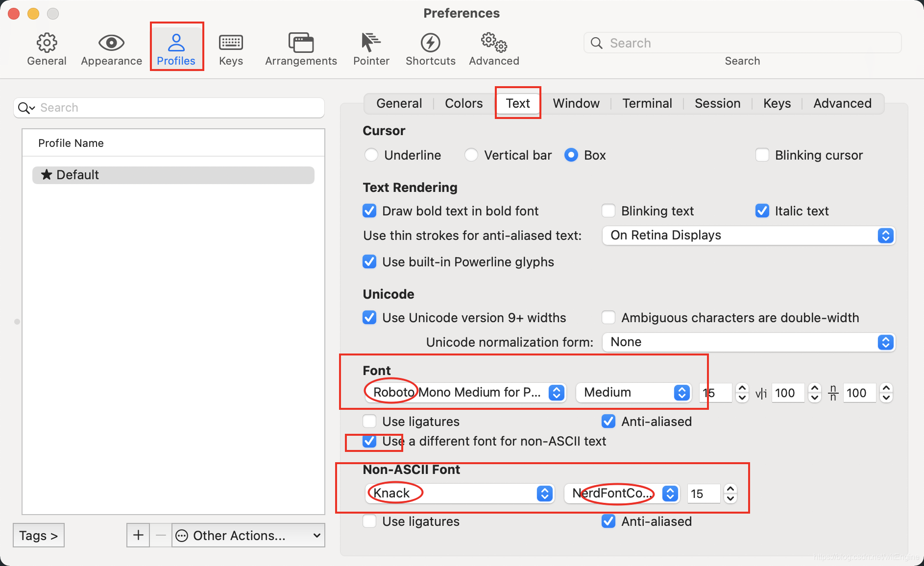Remove profile with minus button
The height and width of the screenshot is (566, 924).
(161, 535)
